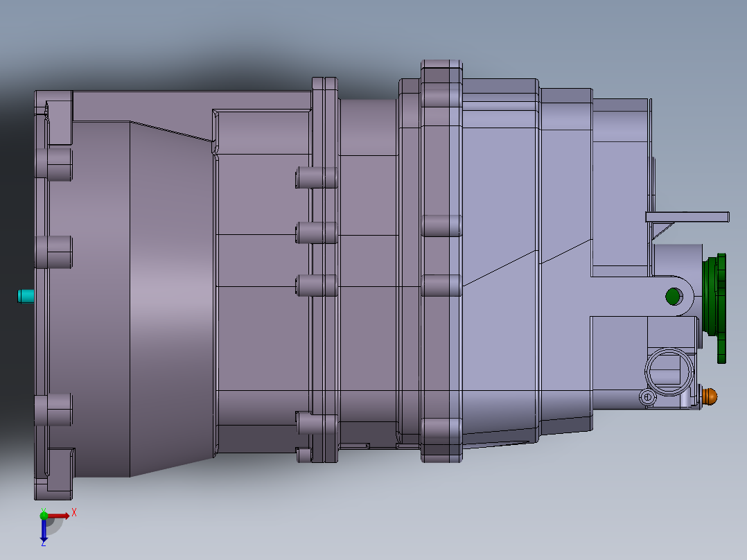The image size is (747, 560).
Task: Select the round port opening below the green flange
Action: (x=669, y=371)
